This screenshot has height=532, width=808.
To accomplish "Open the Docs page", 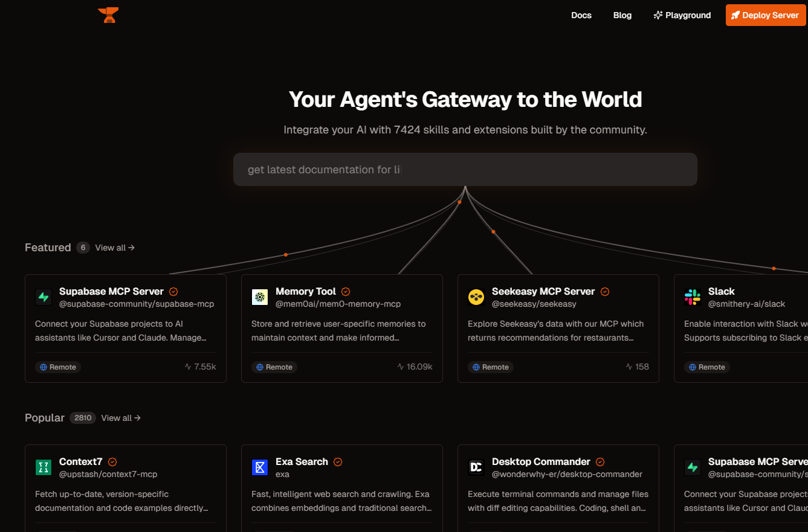I will [x=581, y=15].
